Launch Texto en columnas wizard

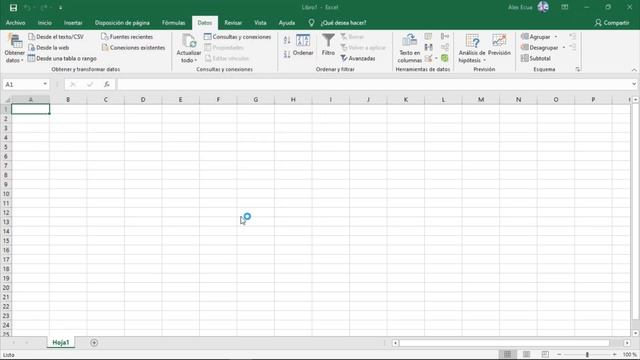tap(409, 49)
